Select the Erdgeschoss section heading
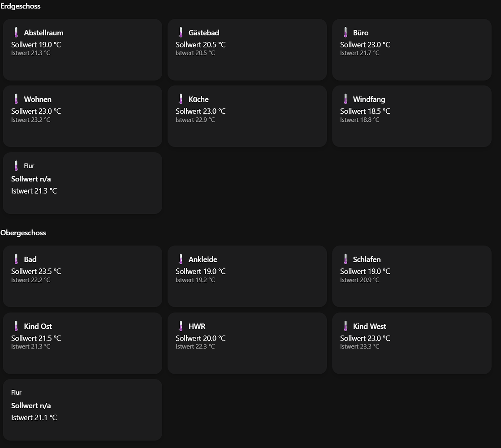Screen dimensions: 501x448 tap(21, 6)
